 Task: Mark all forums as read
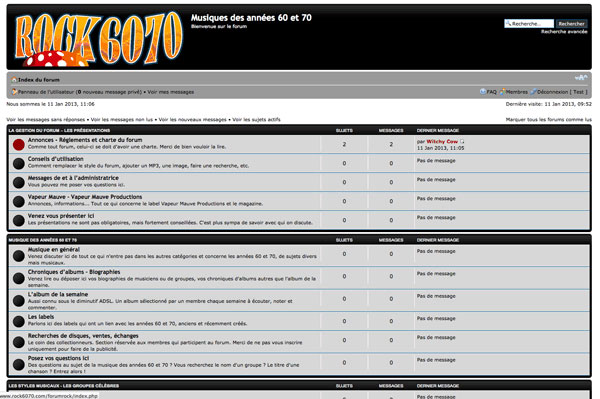point(549,120)
